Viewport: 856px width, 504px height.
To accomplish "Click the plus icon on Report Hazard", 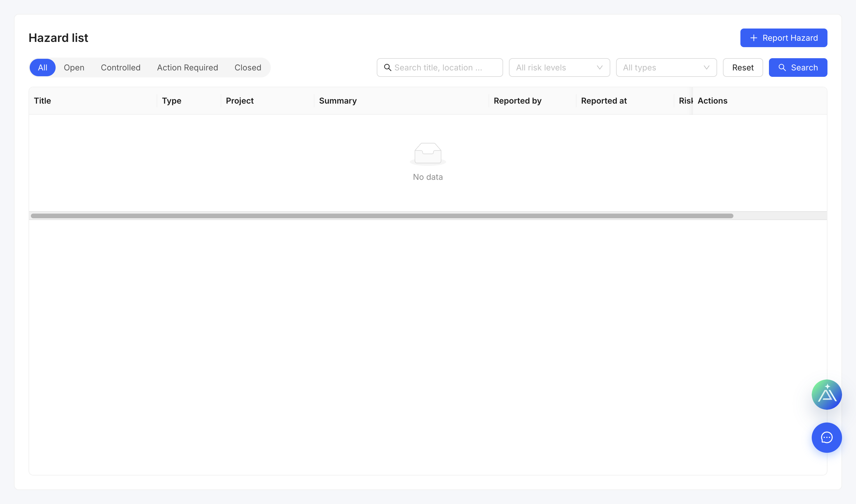I will click(754, 38).
